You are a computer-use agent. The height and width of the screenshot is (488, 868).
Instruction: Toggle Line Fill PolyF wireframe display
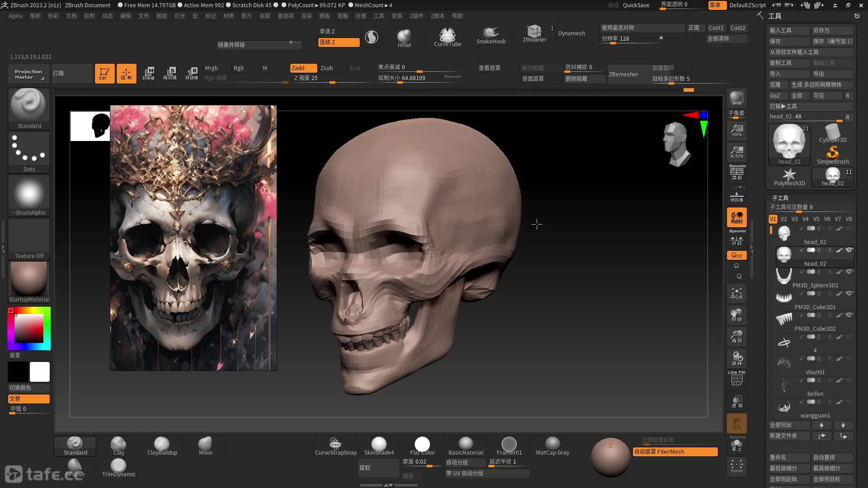(x=736, y=379)
